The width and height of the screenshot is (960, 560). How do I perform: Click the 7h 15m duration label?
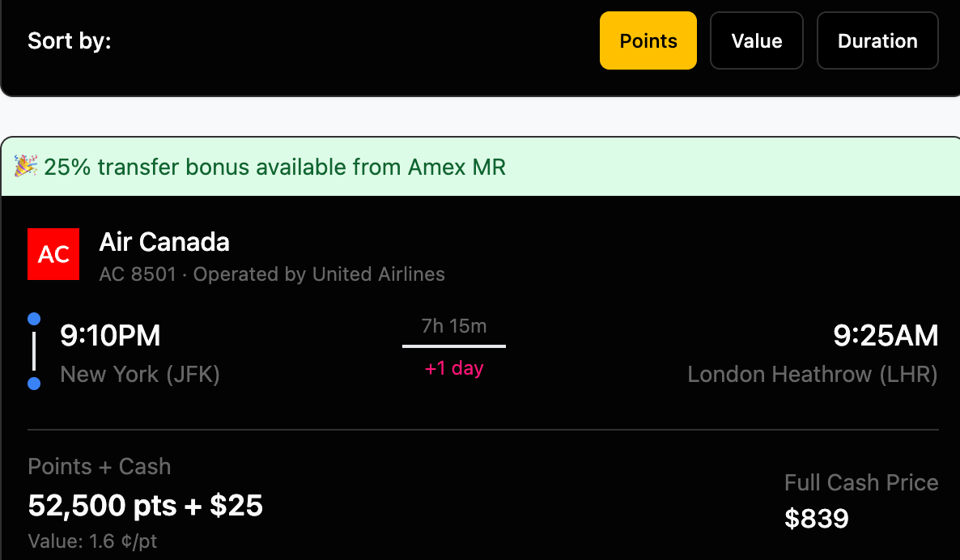[x=454, y=326]
